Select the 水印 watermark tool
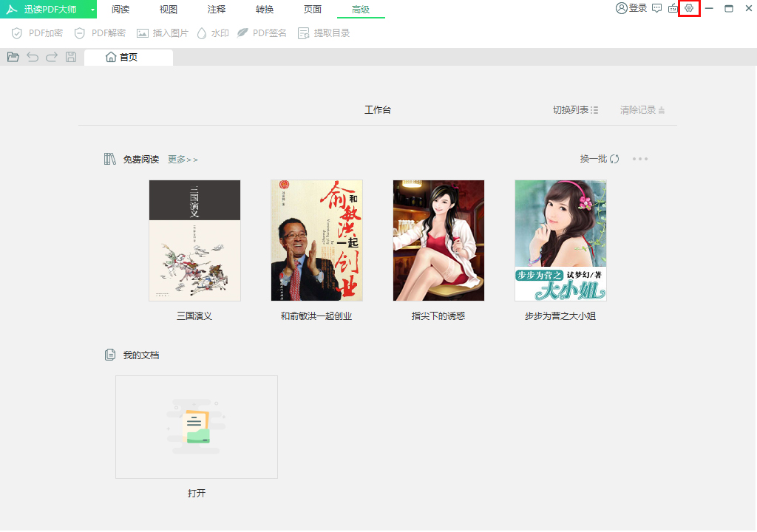This screenshot has width=757, height=532. pyautogui.click(x=211, y=33)
